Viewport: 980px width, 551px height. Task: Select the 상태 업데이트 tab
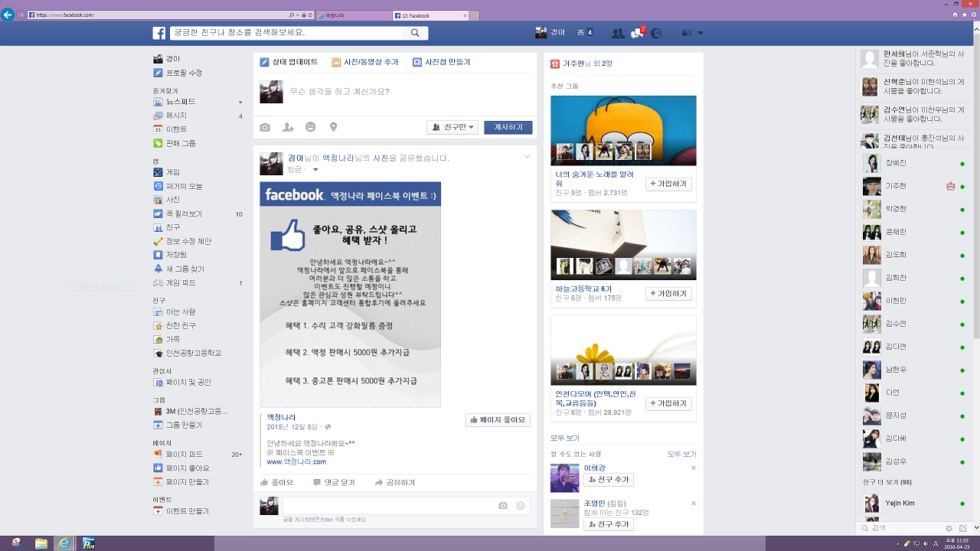(x=289, y=62)
